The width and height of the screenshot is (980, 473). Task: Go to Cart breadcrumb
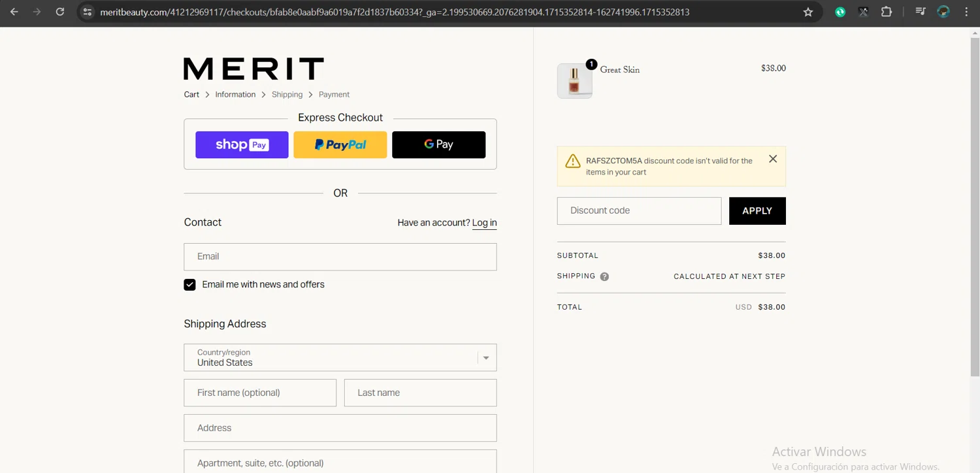coord(191,95)
